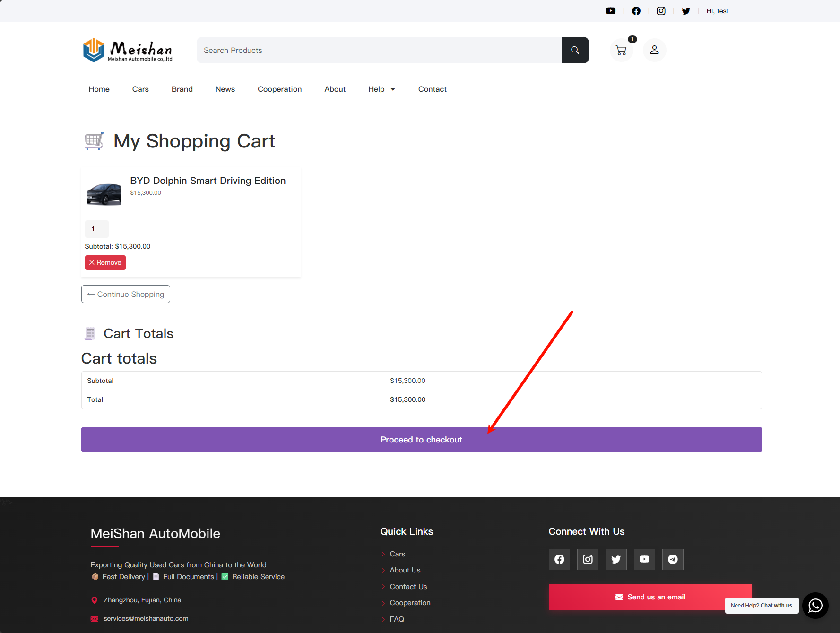Open the WhatsApp chat bubble icon
Screen dimensions: 840x633
815,606
